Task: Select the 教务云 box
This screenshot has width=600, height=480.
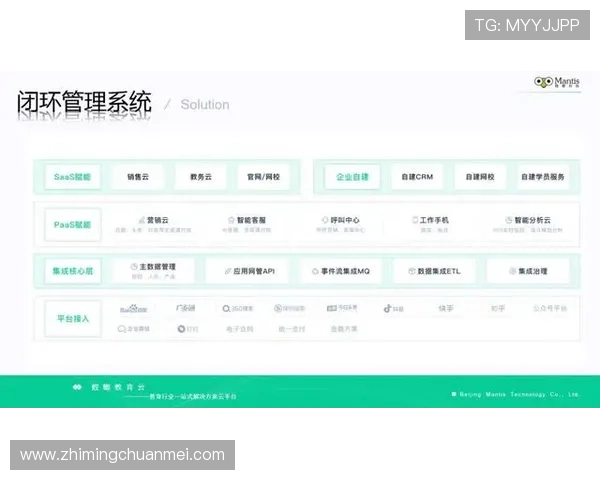Action: (201, 177)
